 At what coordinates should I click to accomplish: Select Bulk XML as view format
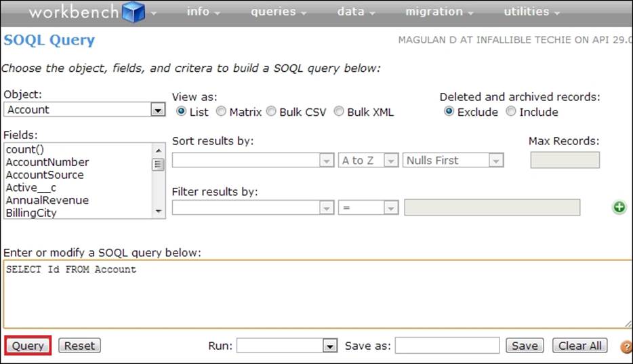339,112
